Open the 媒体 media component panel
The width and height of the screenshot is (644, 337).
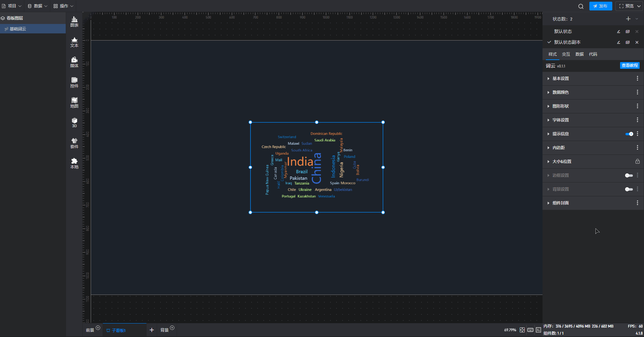point(74,62)
